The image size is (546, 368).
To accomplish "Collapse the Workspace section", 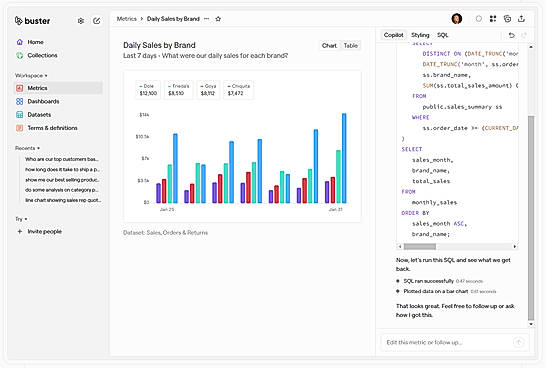I will [31, 76].
